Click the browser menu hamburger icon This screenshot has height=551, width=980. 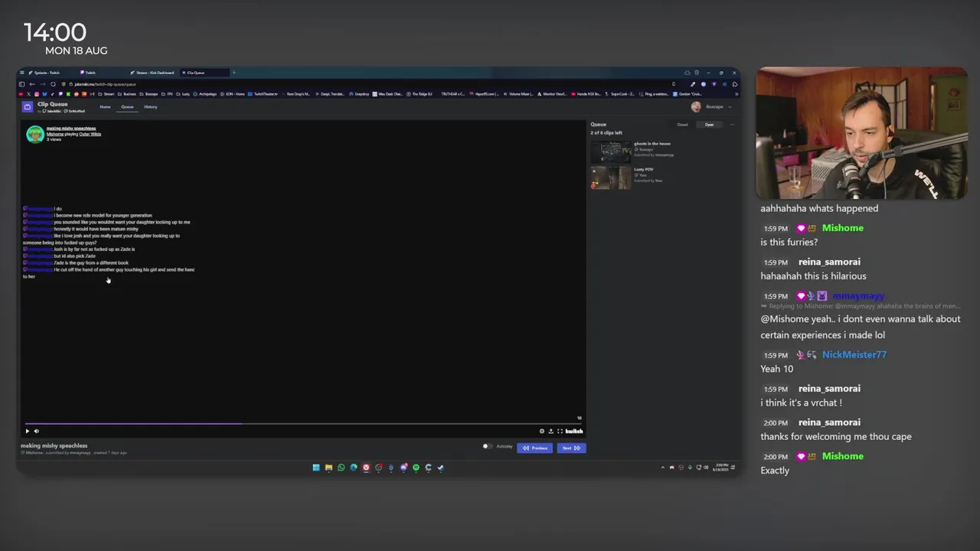coord(21,73)
